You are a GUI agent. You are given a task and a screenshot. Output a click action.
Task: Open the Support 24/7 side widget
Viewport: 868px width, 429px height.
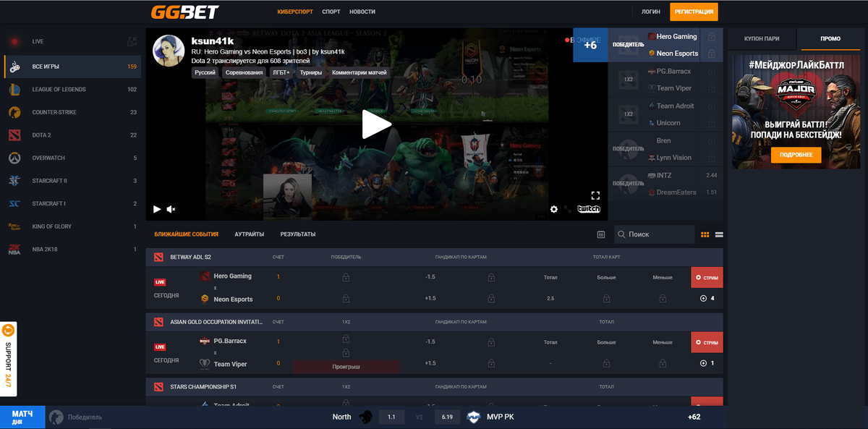pos(9,359)
